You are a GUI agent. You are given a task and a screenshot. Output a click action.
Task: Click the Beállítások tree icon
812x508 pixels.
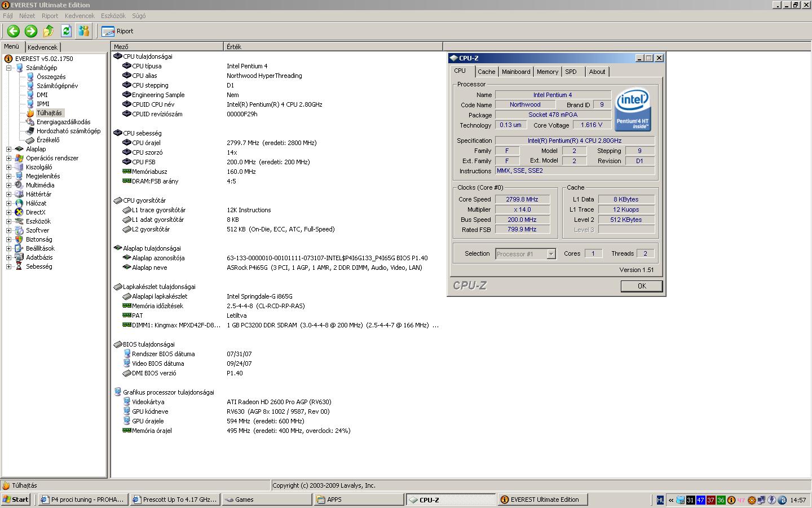click(19, 248)
